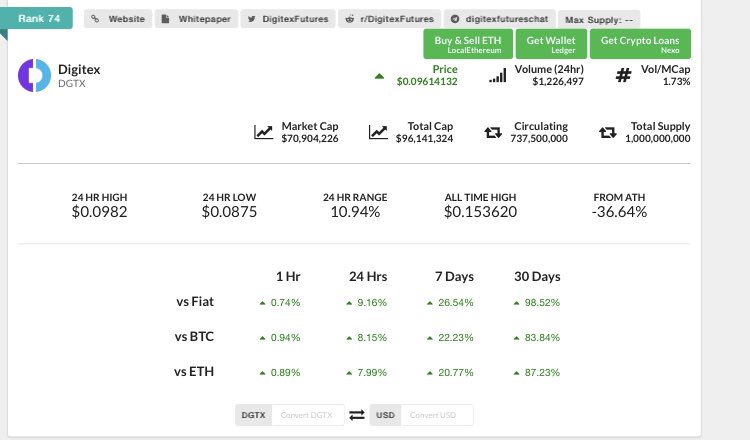Click the ALL TIME HIGH value $0.153620
The image size is (750, 440).
pyautogui.click(x=480, y=211)
